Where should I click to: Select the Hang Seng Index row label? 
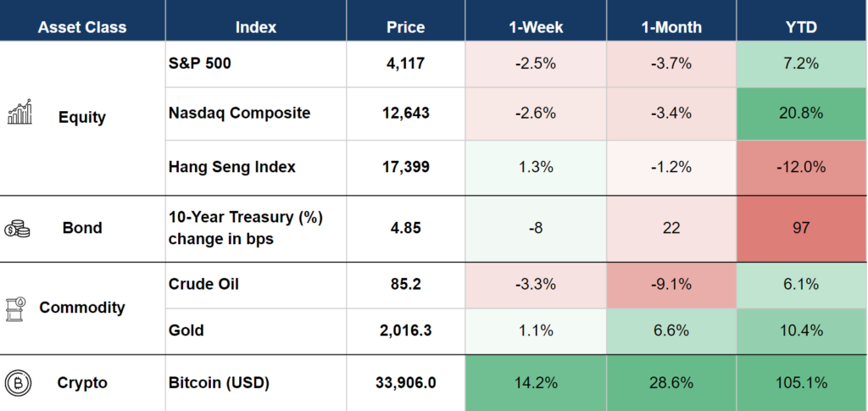(232, 167)
